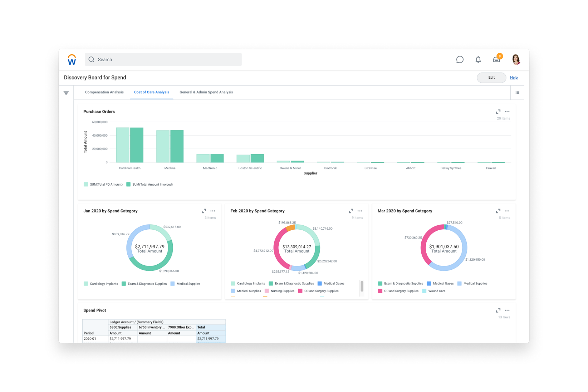Screen dimensions: 588x392
Task: Open the Spend Pivot options menu
Action: click(507, 310)
